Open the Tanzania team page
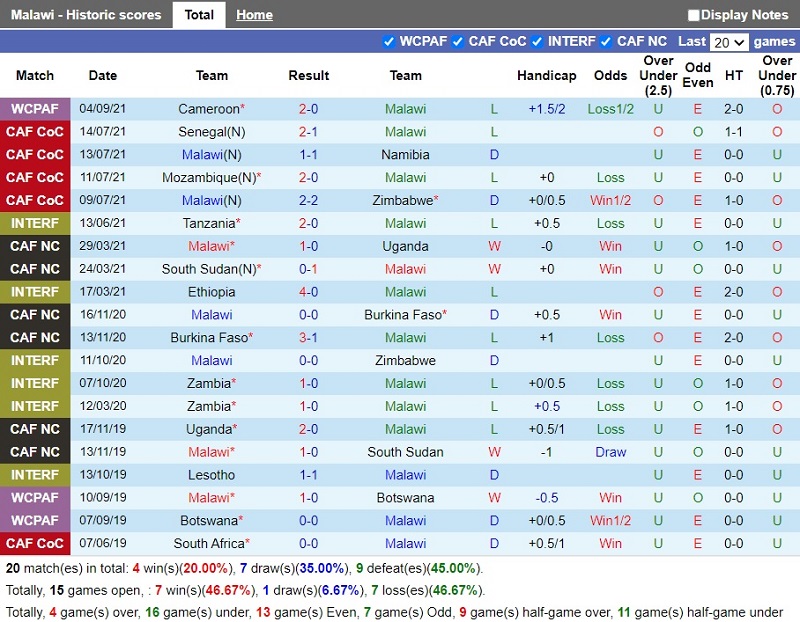Viewport: 800px width, 622px height. [208, 223]
